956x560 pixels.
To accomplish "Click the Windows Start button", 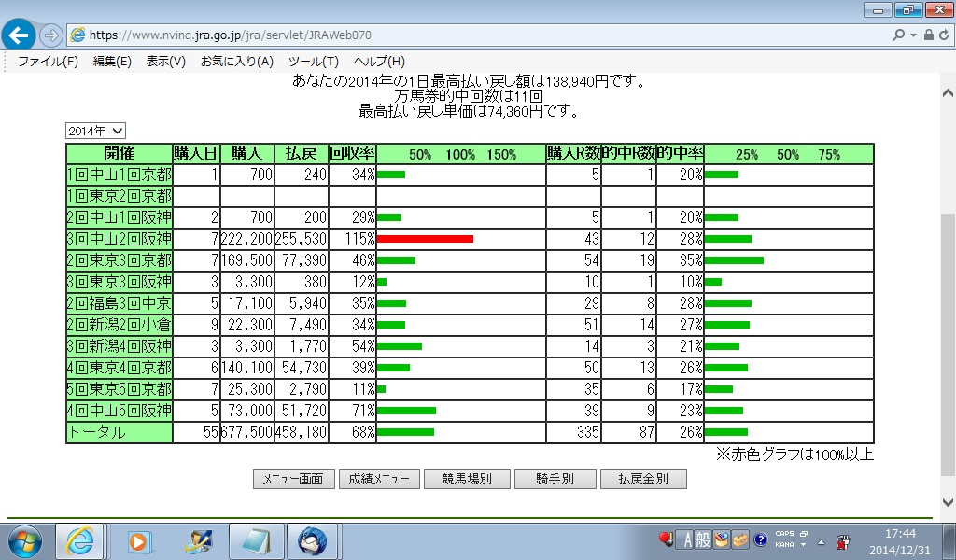I will point(25,540).
